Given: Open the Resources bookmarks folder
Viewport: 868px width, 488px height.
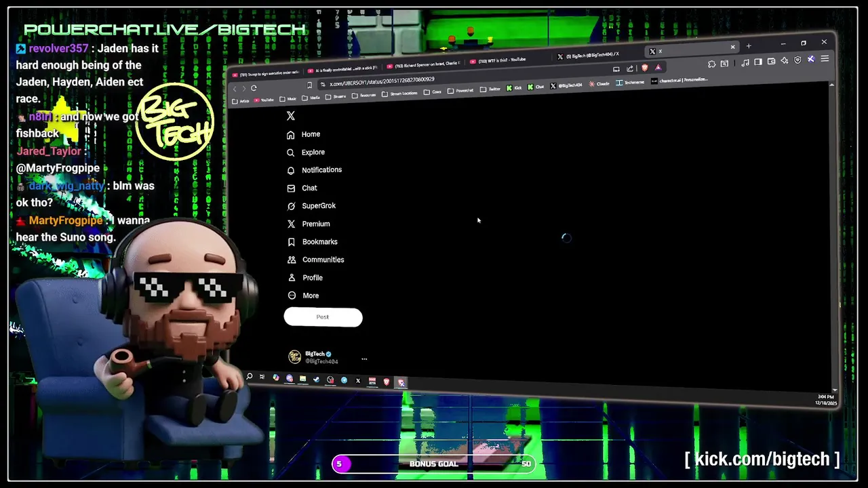Looking at the screenshot, I should point(364,95).
